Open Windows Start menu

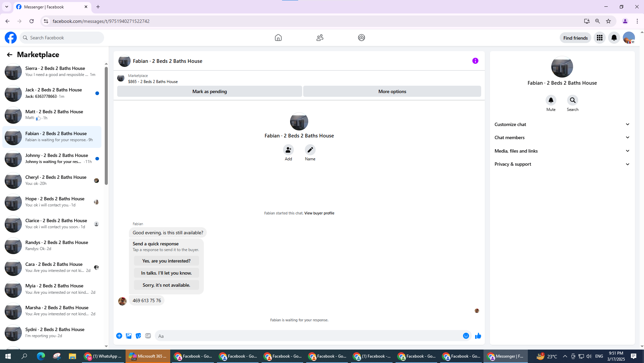[x=8, y=356]
